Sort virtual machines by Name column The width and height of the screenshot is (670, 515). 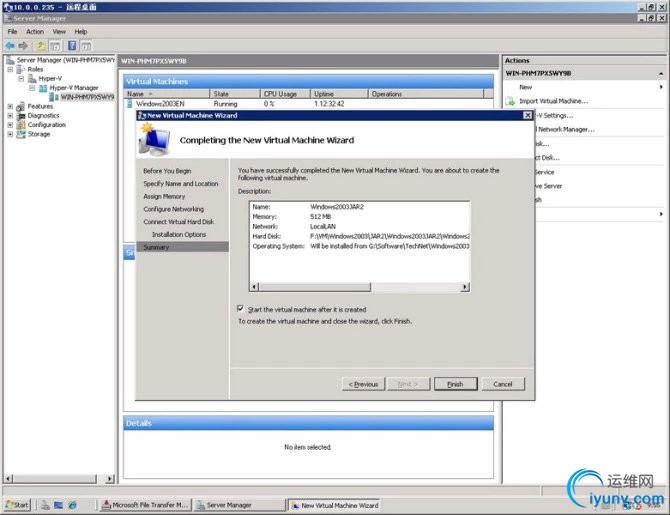pyautogui.click(x=167, y=94)
